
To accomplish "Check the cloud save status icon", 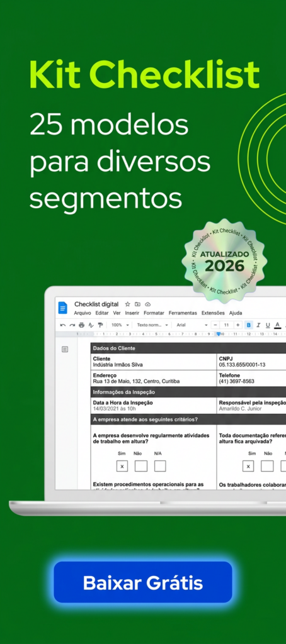I will (148, 304).
